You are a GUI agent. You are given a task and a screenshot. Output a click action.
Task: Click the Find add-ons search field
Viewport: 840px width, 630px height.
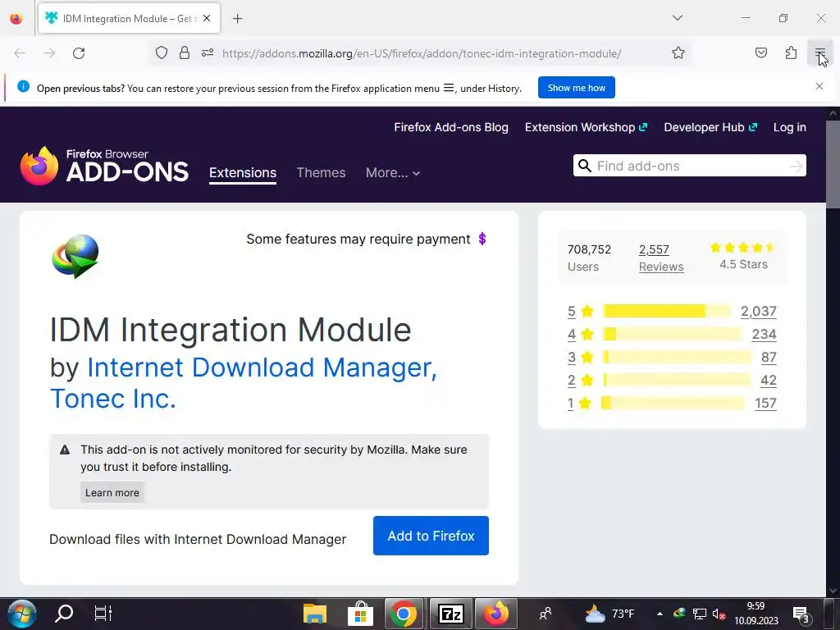pos(691,166)
